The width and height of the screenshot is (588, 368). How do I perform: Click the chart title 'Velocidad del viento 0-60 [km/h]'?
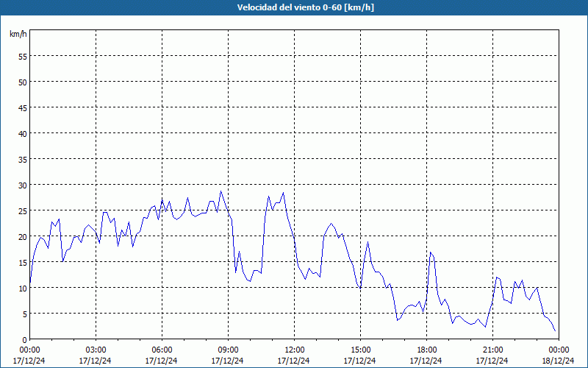tap(305, 7)
